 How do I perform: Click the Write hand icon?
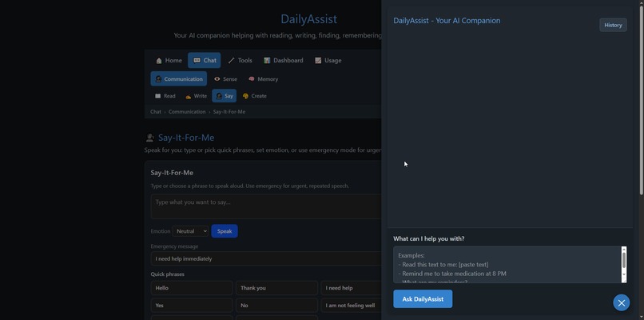tap(188, 96)
